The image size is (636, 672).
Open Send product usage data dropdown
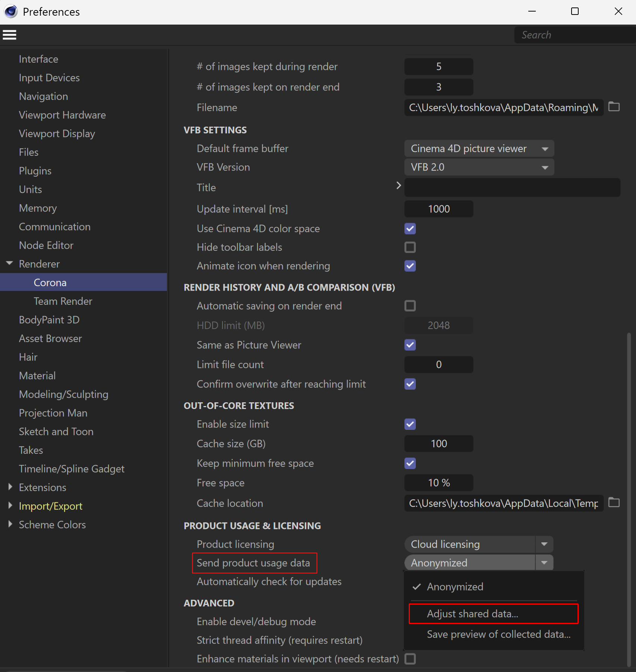click(479, 563)
